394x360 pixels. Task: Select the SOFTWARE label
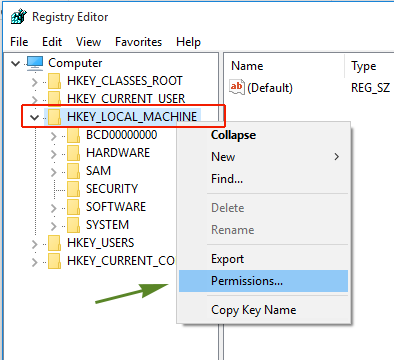(x=116, y=207)
